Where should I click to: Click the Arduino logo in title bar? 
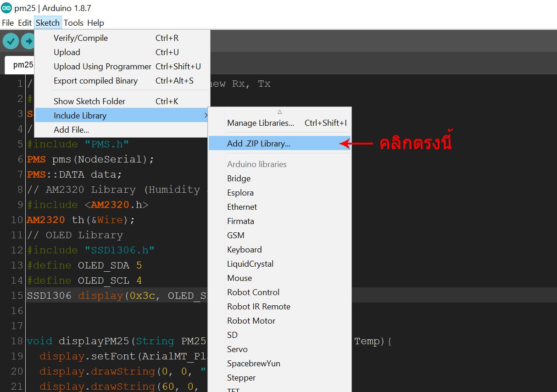pos(6,8)
